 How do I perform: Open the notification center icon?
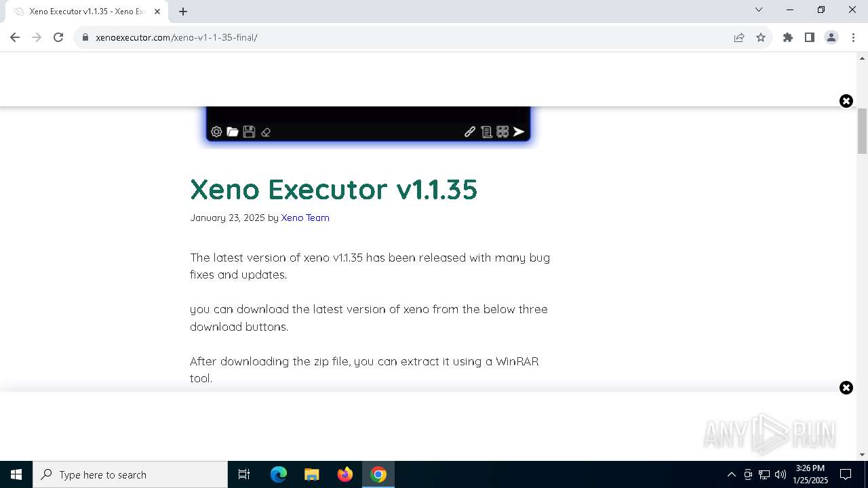click(846, 474)
